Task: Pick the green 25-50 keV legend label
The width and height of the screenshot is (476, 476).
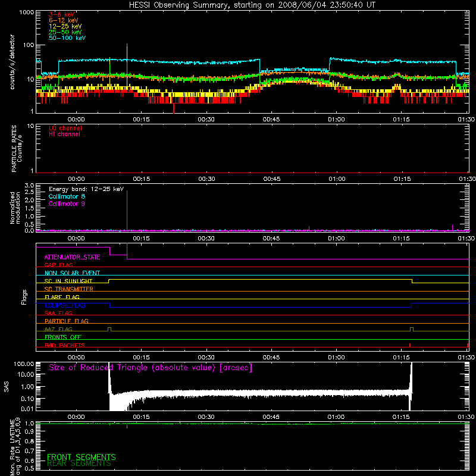Action: (x=65, y=32)
